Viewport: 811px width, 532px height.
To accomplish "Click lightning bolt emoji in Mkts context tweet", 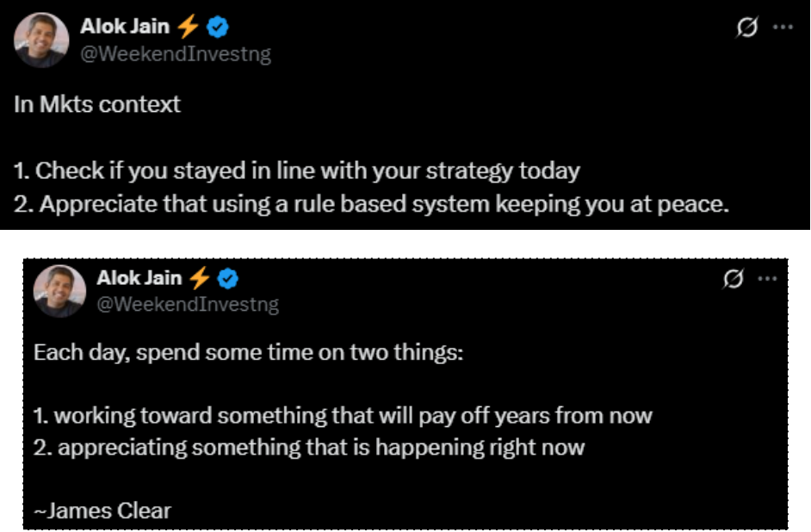I will tap(189, 28).
